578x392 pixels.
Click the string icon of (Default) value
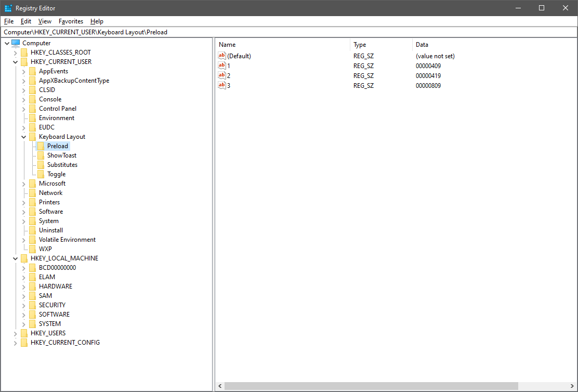click(221, 56)
